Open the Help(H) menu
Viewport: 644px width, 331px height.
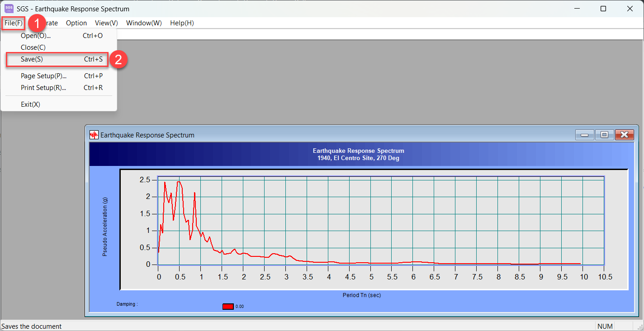tap(182, 23)
